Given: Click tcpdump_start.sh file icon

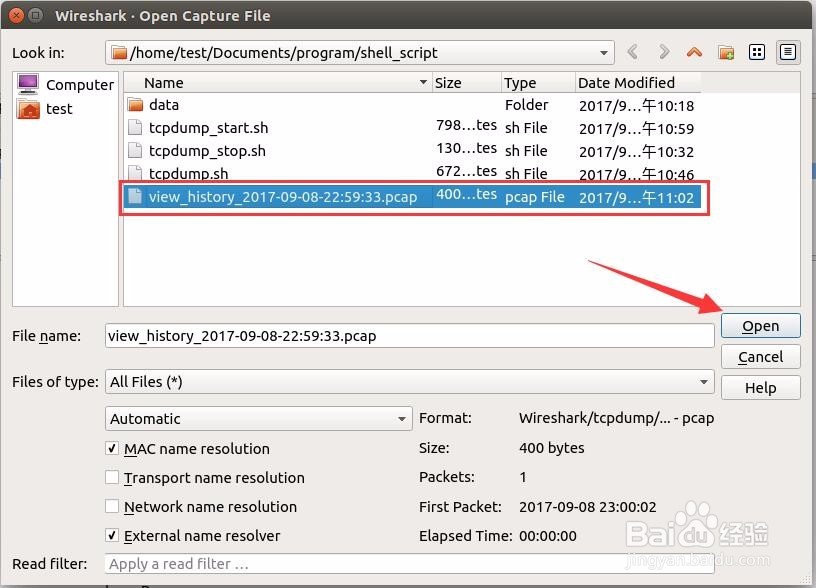Looking at the screenshot, I should 135,127.
